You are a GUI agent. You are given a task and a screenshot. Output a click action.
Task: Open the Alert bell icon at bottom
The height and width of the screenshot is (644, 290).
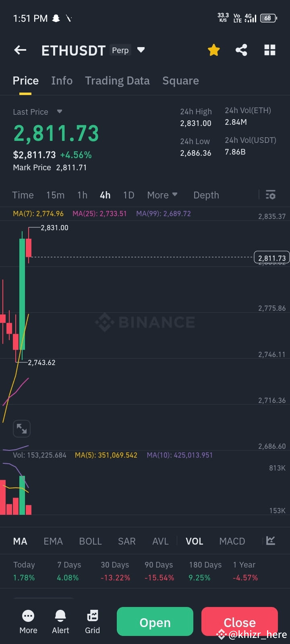60,621
